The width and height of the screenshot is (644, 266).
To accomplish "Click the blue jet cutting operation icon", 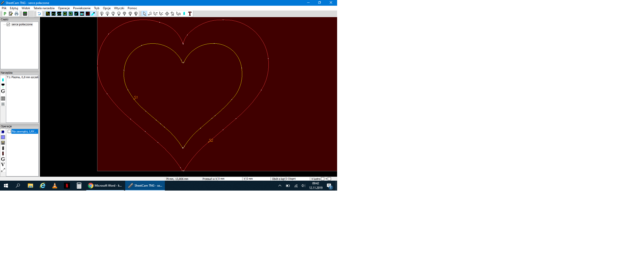I will coord(3,132).
